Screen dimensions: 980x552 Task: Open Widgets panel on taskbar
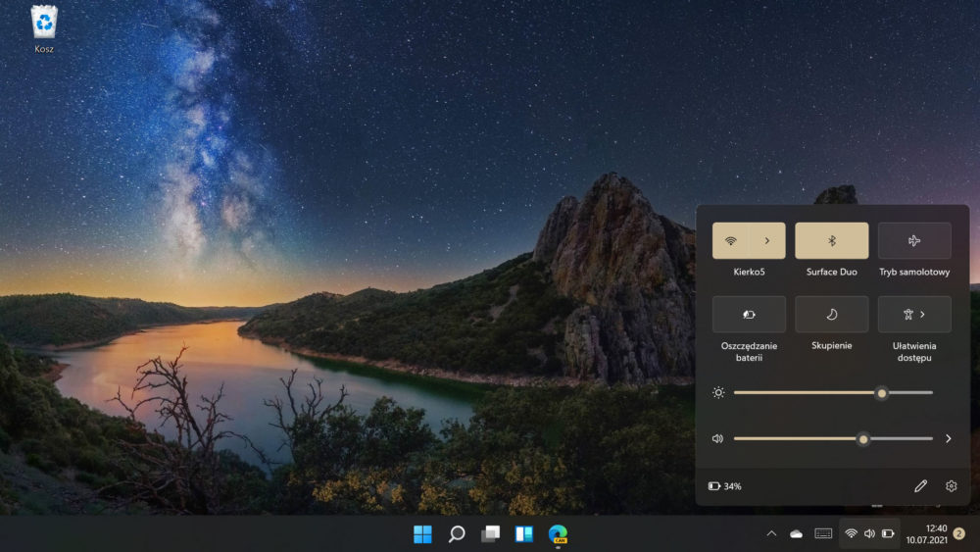coord(523,534)
